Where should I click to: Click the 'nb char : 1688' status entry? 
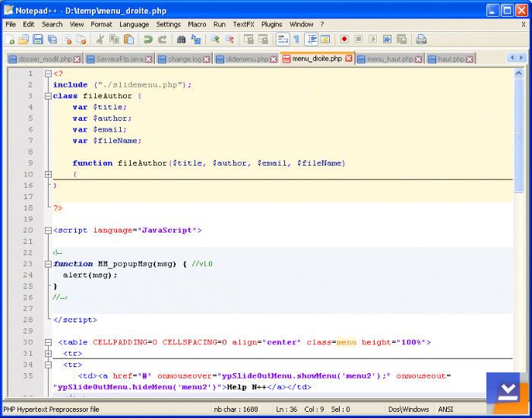236,409
